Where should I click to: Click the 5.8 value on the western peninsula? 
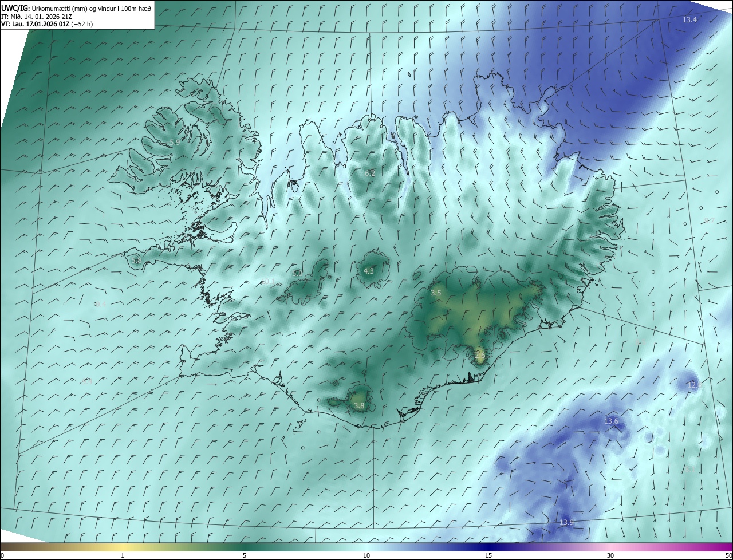pos(136,261)
